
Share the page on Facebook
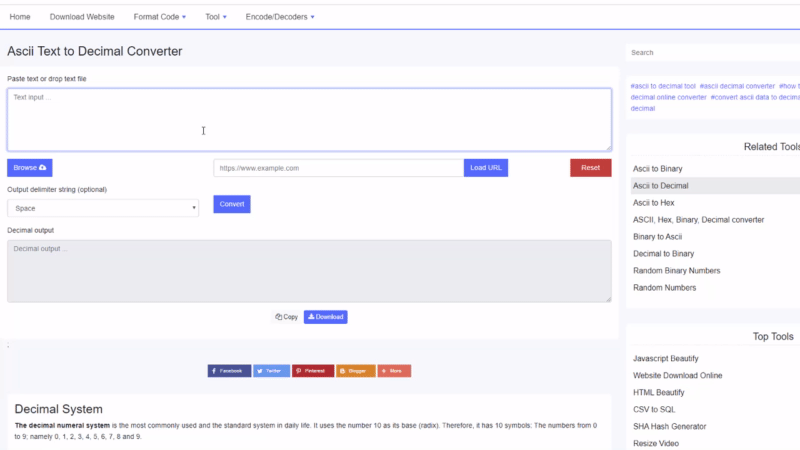click(x=229, y=370)
